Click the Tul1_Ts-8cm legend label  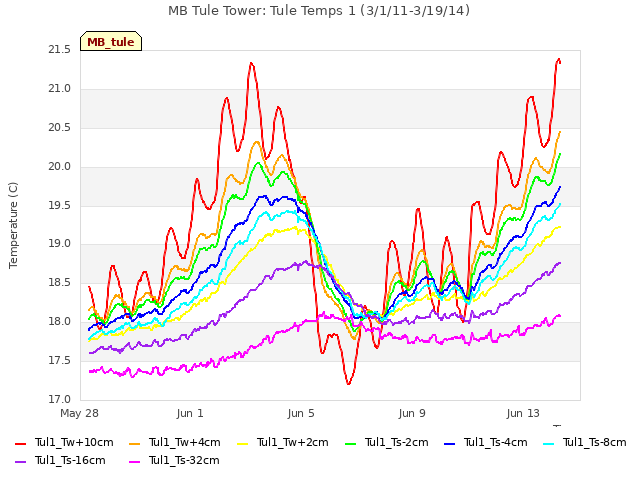pyautogui.click(x=594, y=442)
